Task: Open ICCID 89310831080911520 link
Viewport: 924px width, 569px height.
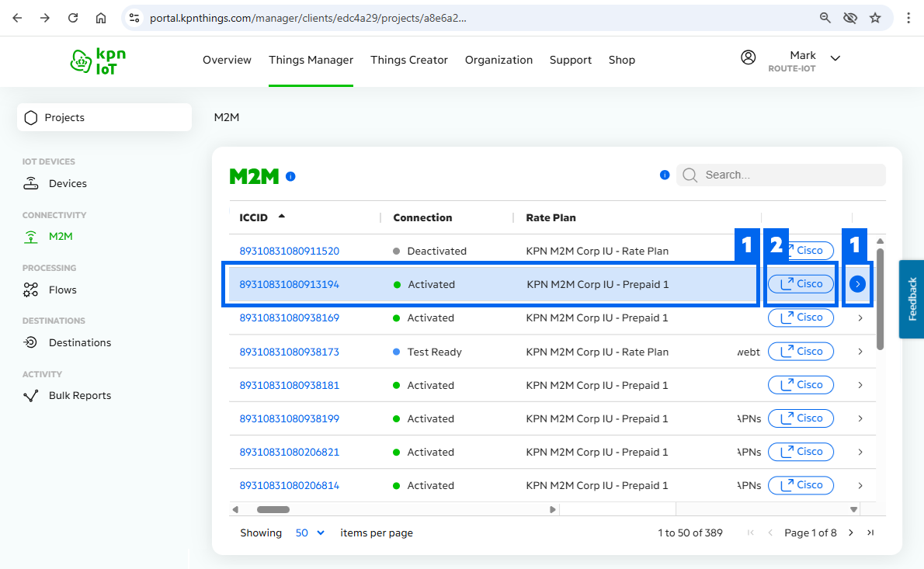Action: 289,251
